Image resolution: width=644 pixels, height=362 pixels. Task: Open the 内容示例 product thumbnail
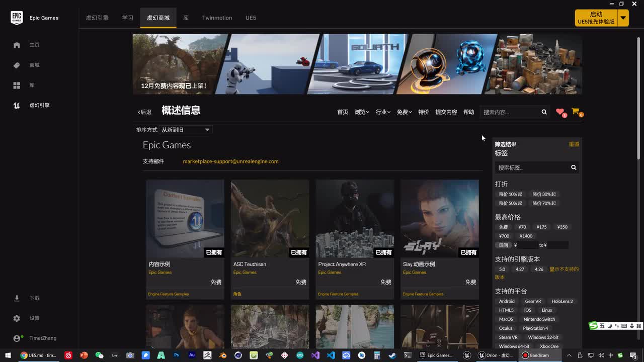pyautogui.click(x=185, y=219)
